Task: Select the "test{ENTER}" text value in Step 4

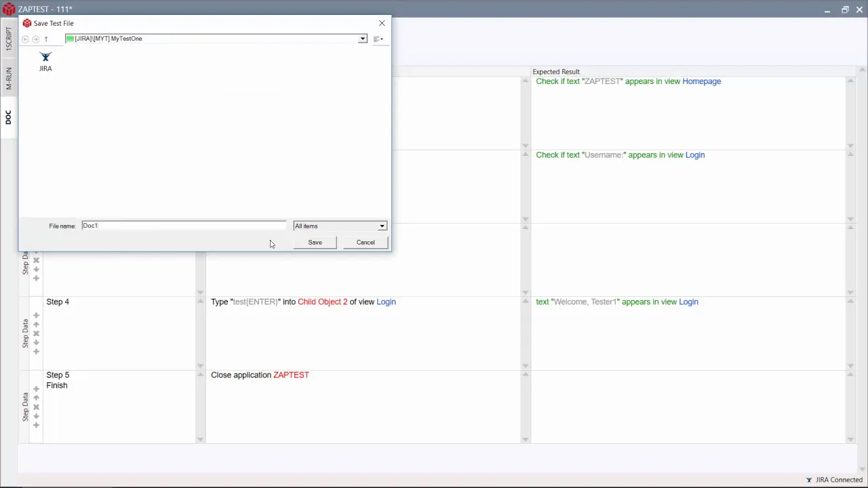Action: click(255, 302)
